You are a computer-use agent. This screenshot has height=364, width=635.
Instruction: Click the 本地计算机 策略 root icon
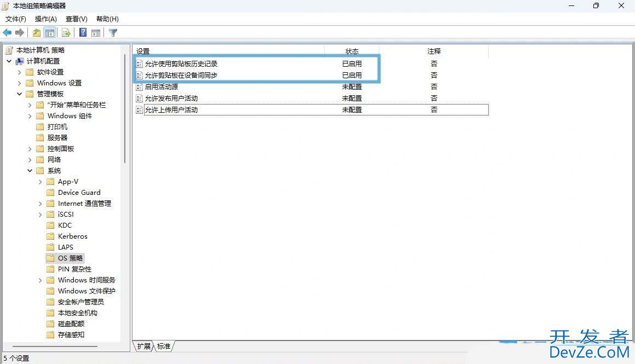coord(9,50)
